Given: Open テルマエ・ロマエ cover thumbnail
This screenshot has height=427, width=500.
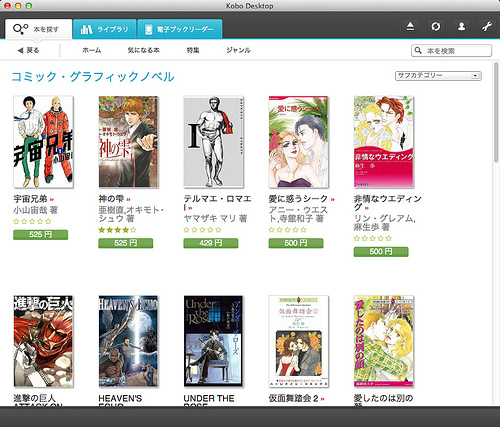Looking at the screenshot, I should pyautogui.click(x=214, y=142).
